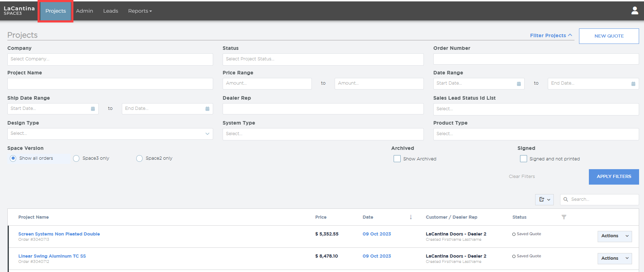Toggle the Date column sort arrow
This screenshot has height=272, width=644.
coord(410,217)
